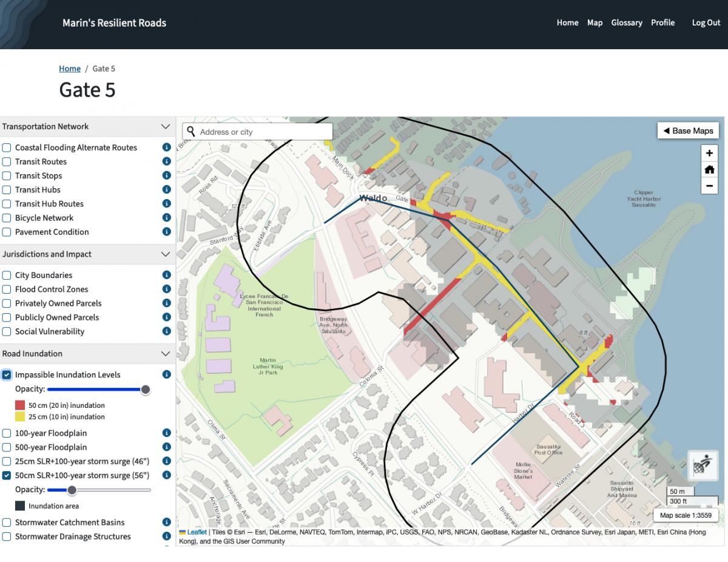Screen dimensions: 728x562
Task: Show info for Privately Owned Parcels
Action: point(166,303)
